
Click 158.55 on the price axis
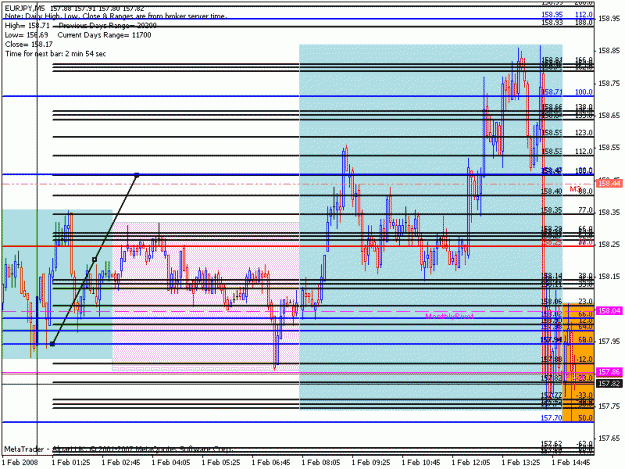609,147
